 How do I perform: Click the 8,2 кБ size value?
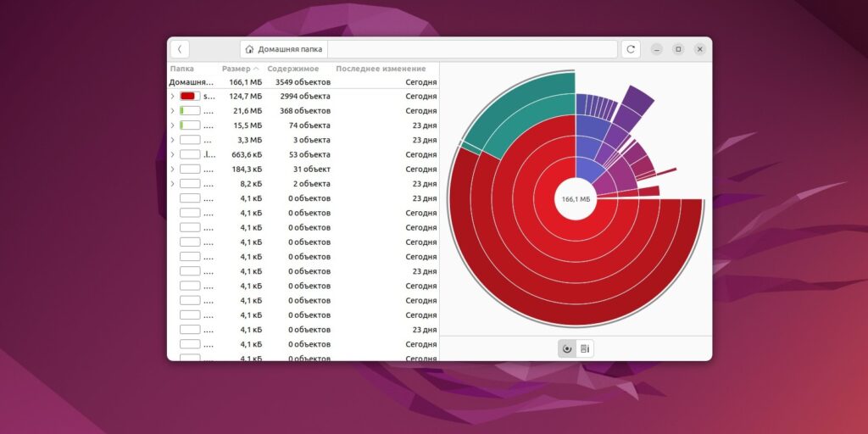(251, 184)
